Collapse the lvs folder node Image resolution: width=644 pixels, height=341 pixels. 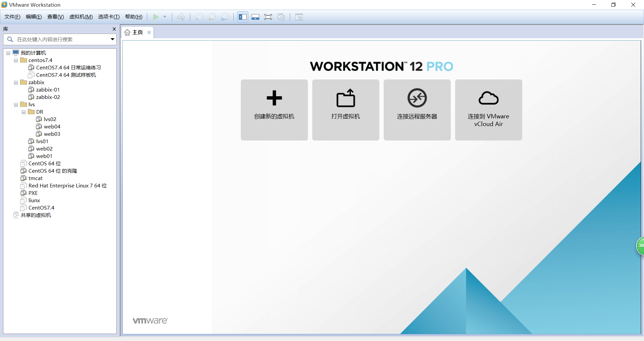[16, 105]
